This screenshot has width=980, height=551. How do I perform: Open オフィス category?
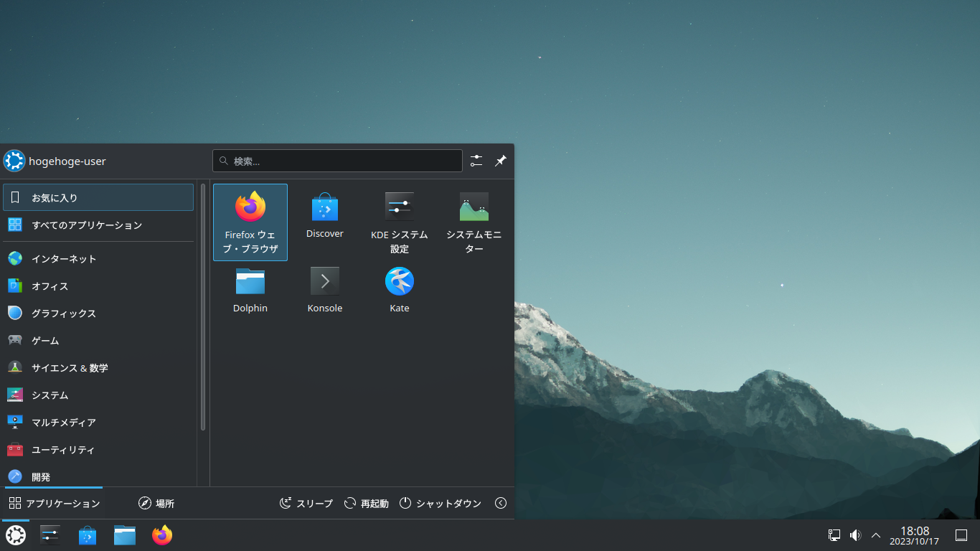(x=98, y=286)
